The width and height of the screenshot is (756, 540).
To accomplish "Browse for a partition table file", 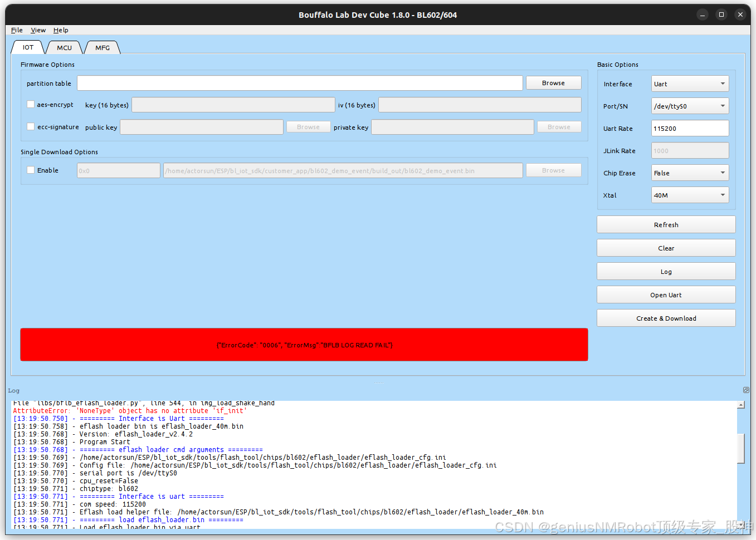I will click(x=553, y=83).
